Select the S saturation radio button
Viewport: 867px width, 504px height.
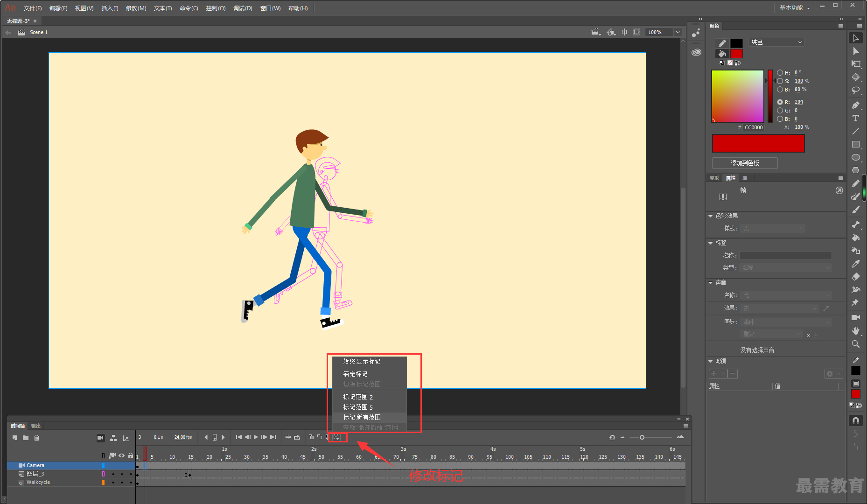coord(780,81)
